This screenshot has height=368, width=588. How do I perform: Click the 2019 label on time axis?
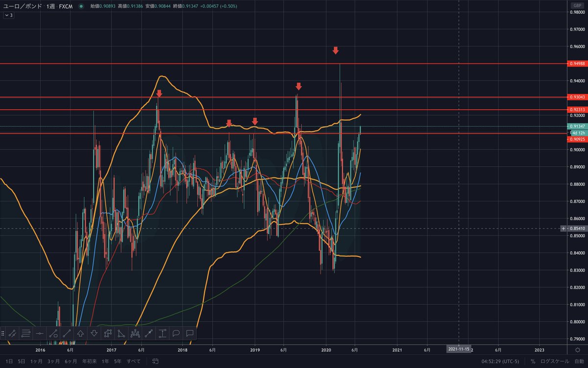tap(255, 349)
